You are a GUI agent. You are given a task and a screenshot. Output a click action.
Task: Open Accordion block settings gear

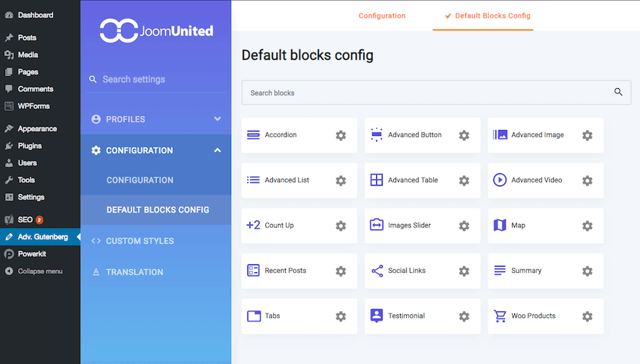tap(341, 136)
